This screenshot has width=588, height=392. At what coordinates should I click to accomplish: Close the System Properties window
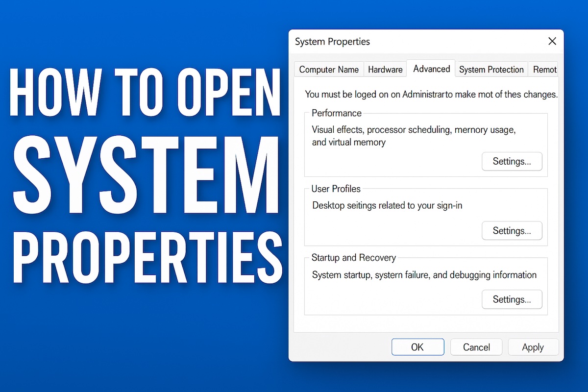point(552,41)
